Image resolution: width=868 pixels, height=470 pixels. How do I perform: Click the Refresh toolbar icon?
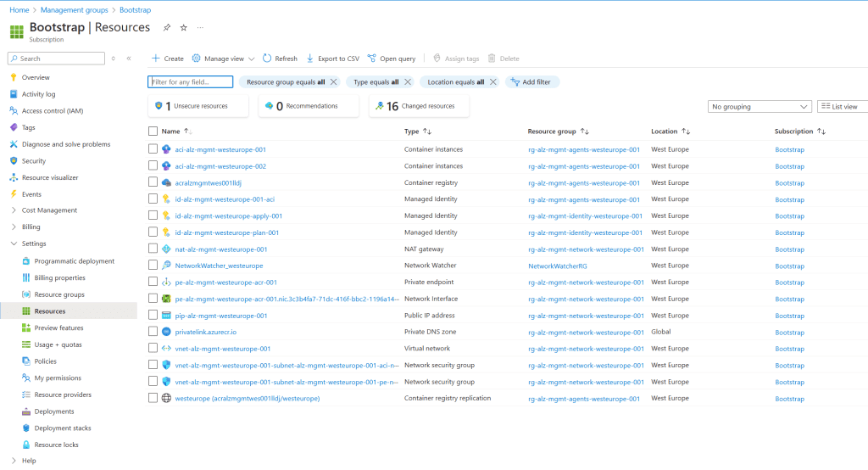pos(267,59)
